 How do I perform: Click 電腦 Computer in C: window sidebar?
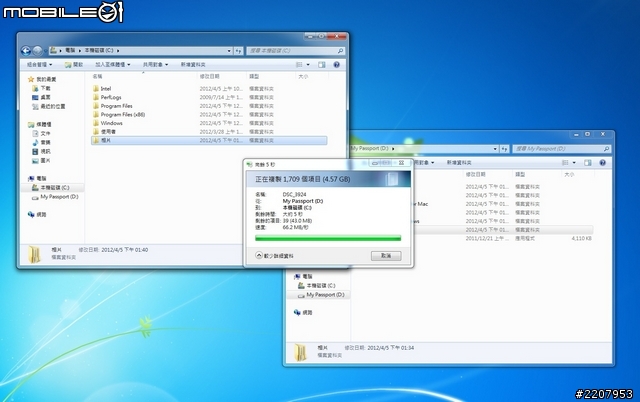point(37,178)
